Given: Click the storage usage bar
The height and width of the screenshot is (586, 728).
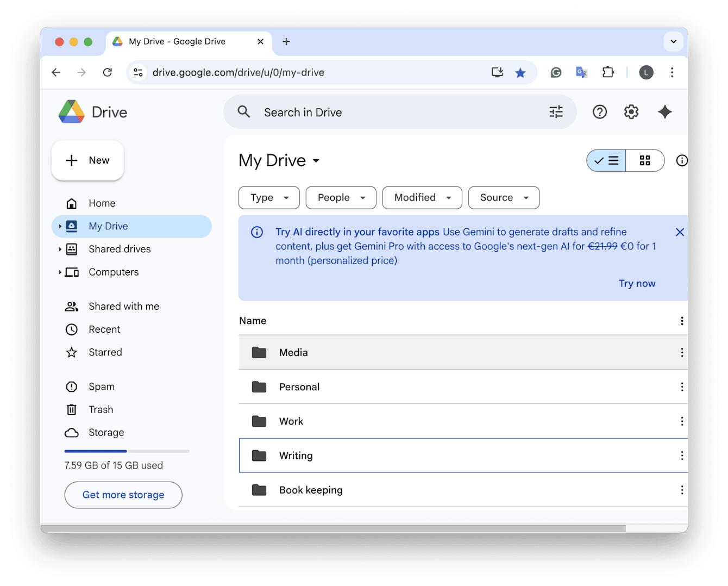Looking at the screenshot, I should [x=126, y=451].
